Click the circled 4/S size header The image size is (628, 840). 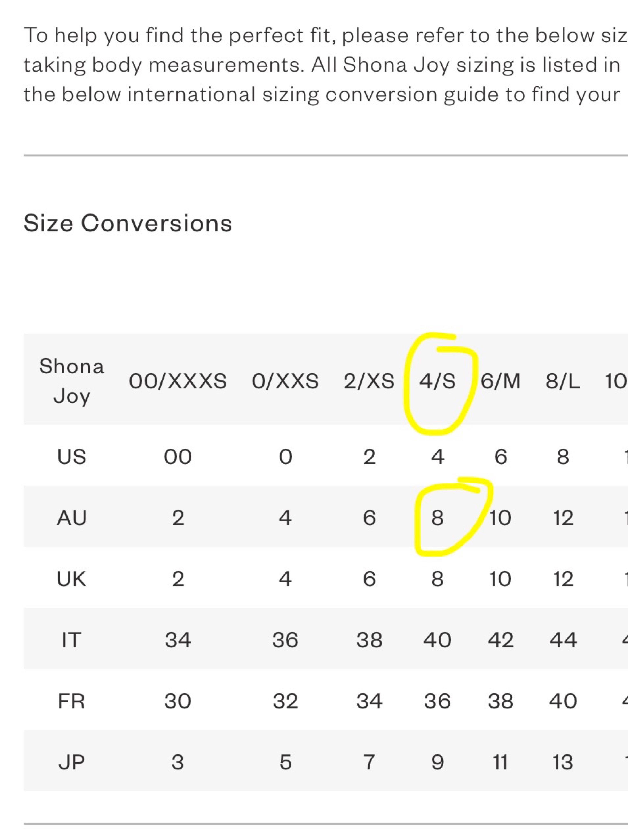click(437, 381)
